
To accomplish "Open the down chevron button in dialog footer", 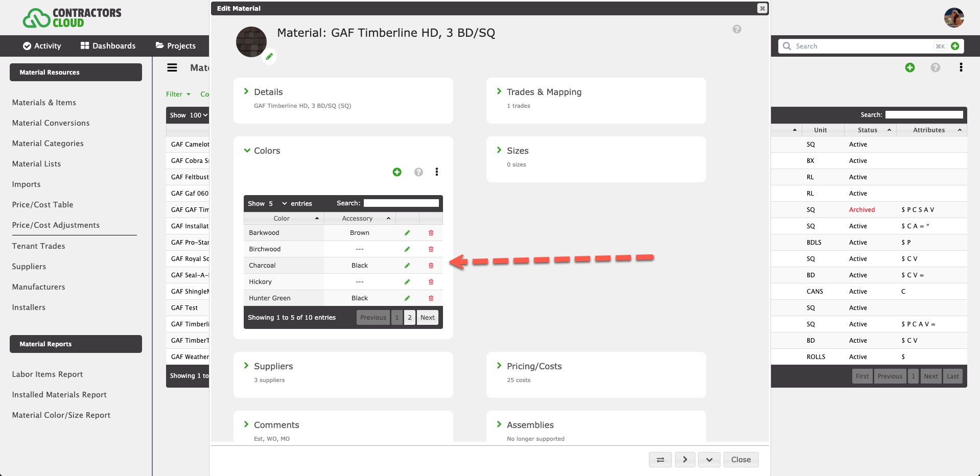I will pyautogui.click(x=709, y=460).
